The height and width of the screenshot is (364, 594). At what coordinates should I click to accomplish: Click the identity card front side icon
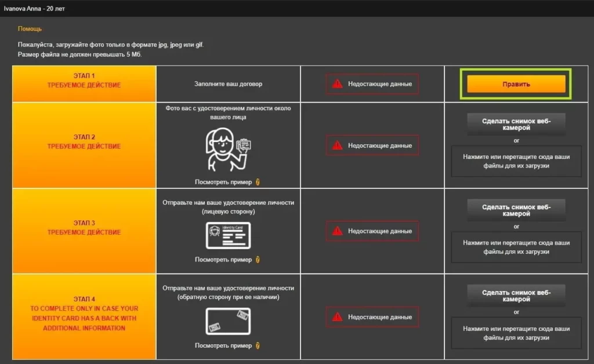228,235
